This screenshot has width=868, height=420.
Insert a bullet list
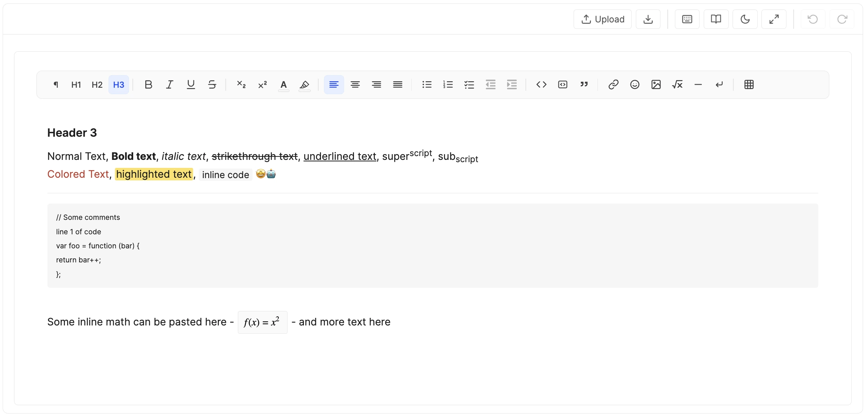[x=427, y=84]
